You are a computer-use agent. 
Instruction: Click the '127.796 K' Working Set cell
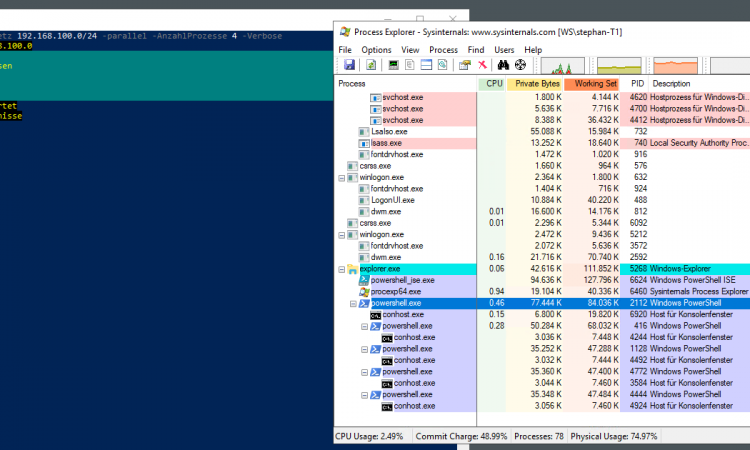601,280
